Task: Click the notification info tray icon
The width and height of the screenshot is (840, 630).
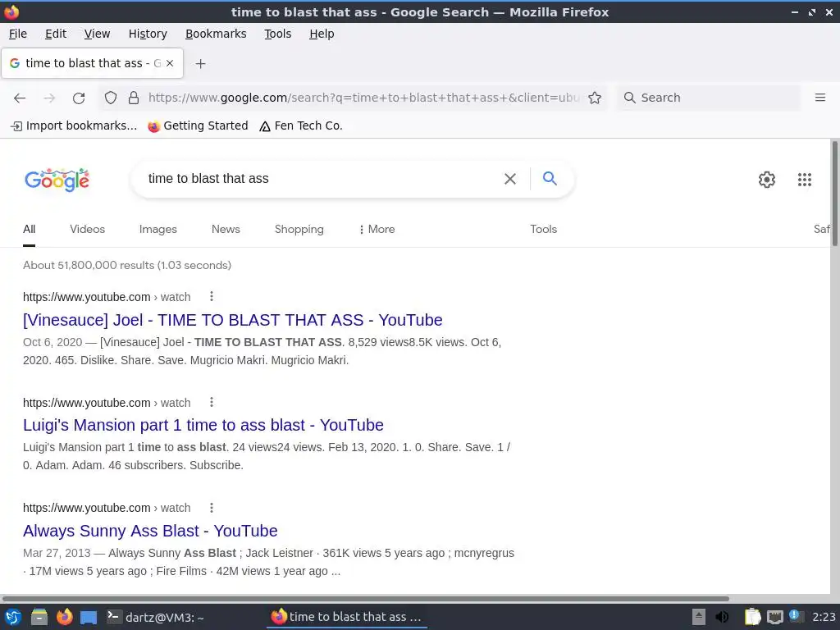Action: [795, 616]
